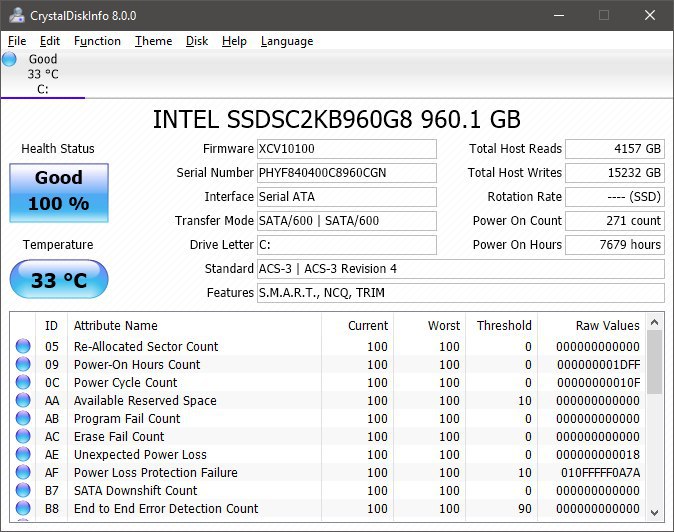The image size is (674, 532).
Task: Open the Function menu
Action: 97,41
